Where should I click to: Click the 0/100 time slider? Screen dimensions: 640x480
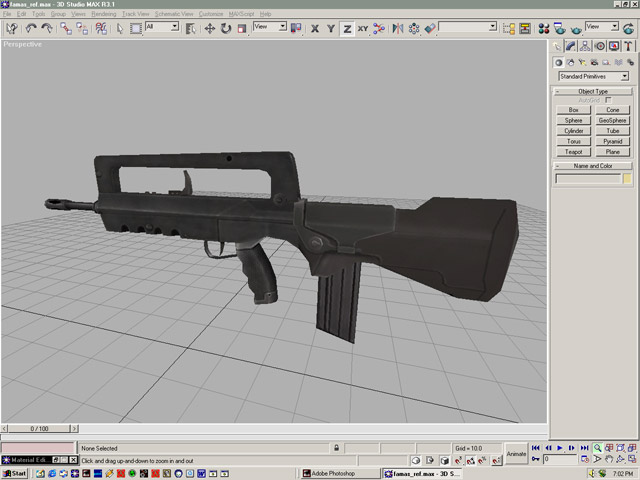[x=39, y=429]
